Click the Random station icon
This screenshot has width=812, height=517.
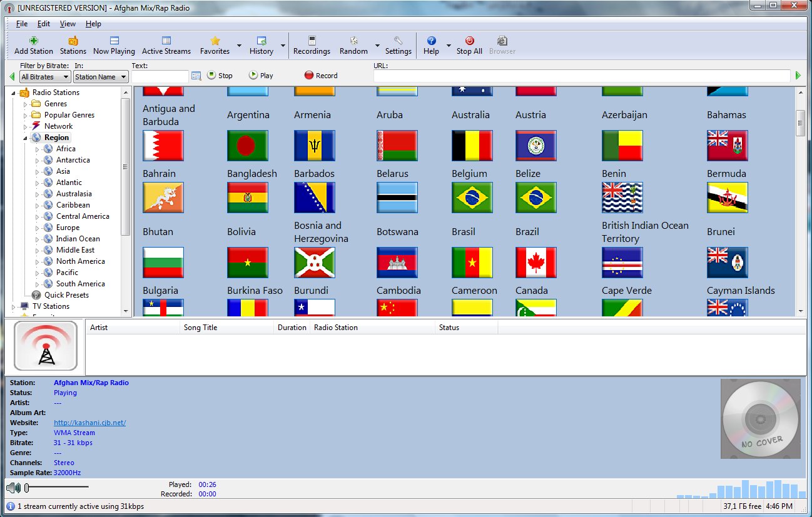click(x=353, y=41)
